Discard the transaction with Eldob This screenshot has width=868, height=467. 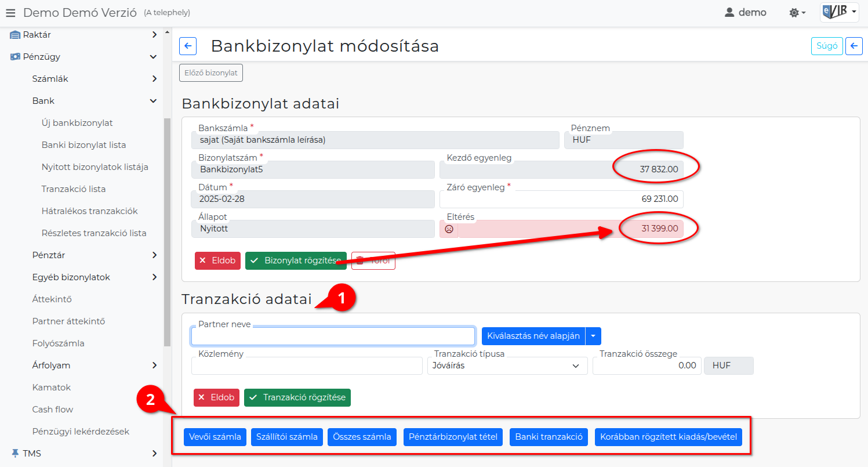(216, 397)
